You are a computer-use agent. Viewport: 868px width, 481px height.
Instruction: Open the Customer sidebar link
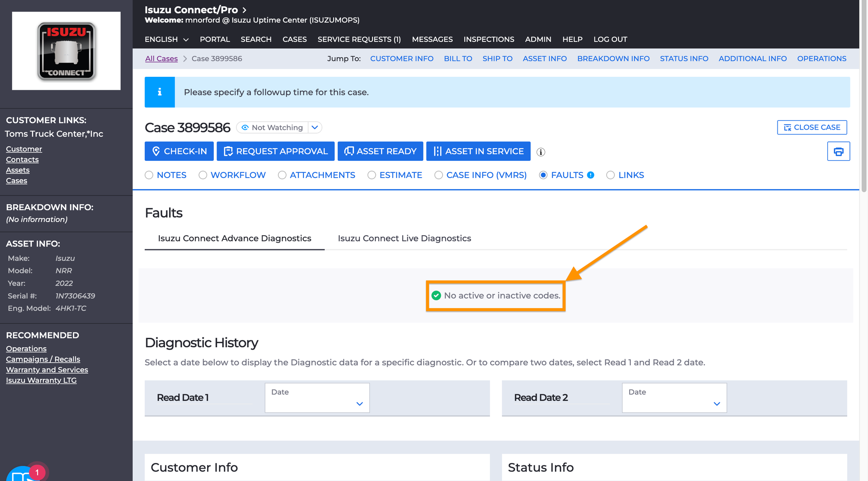[24, 149]
